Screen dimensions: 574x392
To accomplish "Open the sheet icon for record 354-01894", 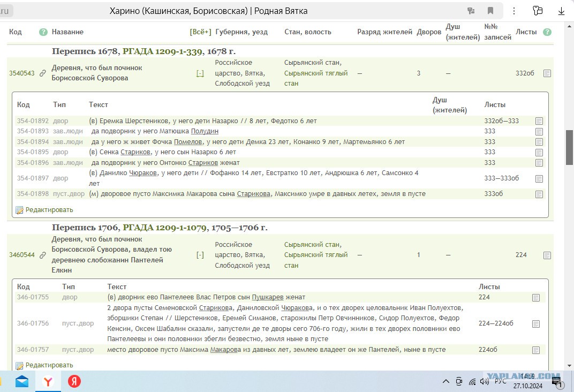I will [539, 142].
